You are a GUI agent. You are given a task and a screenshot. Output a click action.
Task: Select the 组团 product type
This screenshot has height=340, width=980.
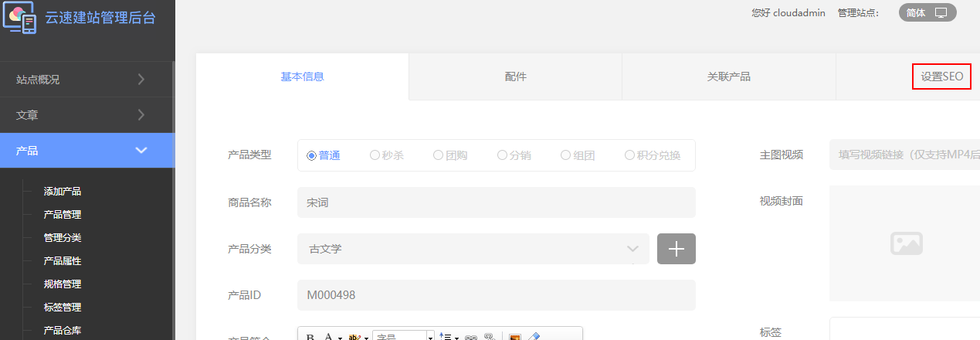click(x=578, y=155)
